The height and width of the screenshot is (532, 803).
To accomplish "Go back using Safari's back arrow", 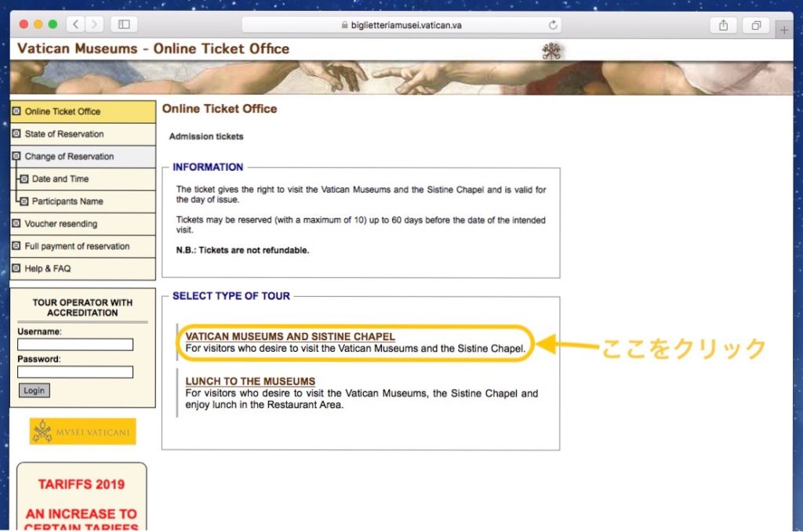I will (76, 24).
